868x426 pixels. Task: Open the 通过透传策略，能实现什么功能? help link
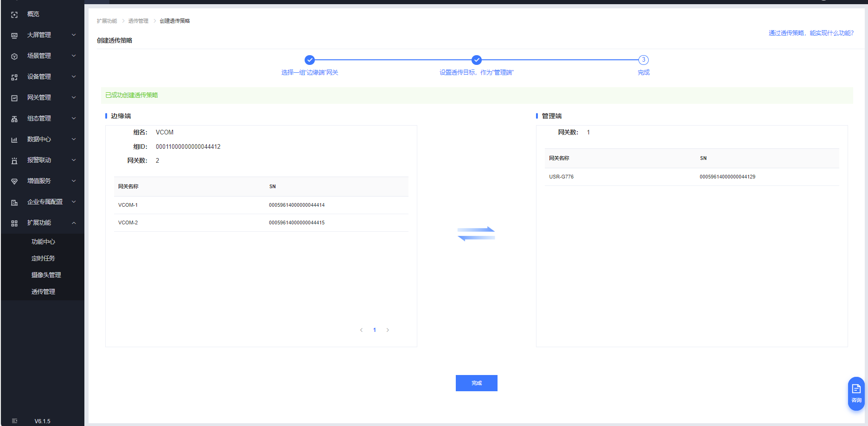(x=811, y=33)
